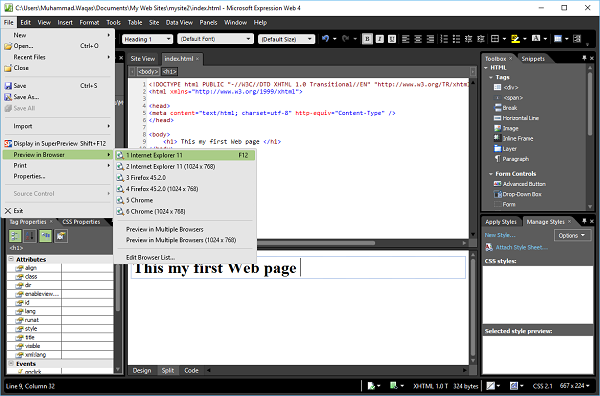
Task: Choose Display in SuperPreview
Action: coord(57,143)
